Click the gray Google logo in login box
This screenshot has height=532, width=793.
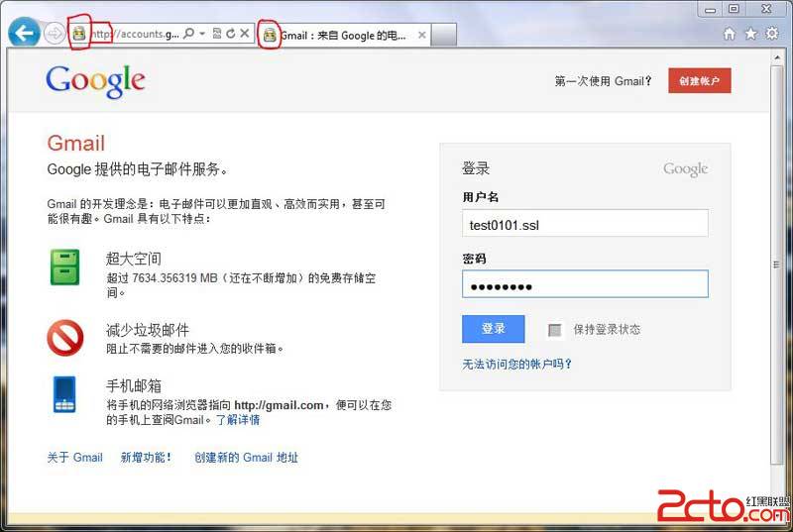point(685,169)
